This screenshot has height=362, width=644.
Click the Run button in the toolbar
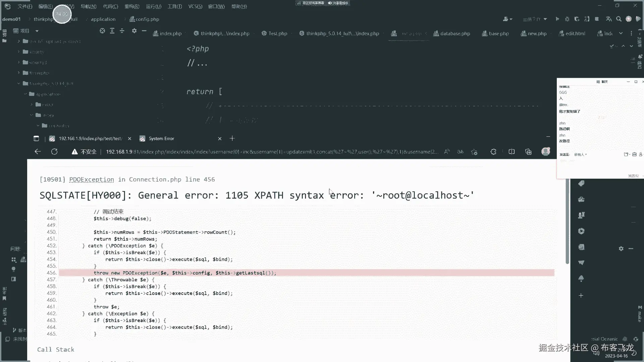pos(557,19)
